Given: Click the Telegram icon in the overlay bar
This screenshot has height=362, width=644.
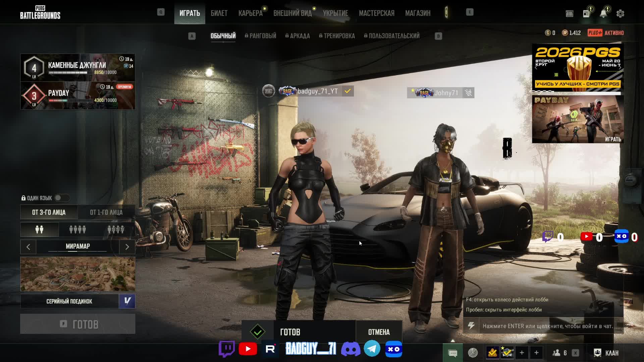Looking at the screenshot, I should (x=372, y=349).
